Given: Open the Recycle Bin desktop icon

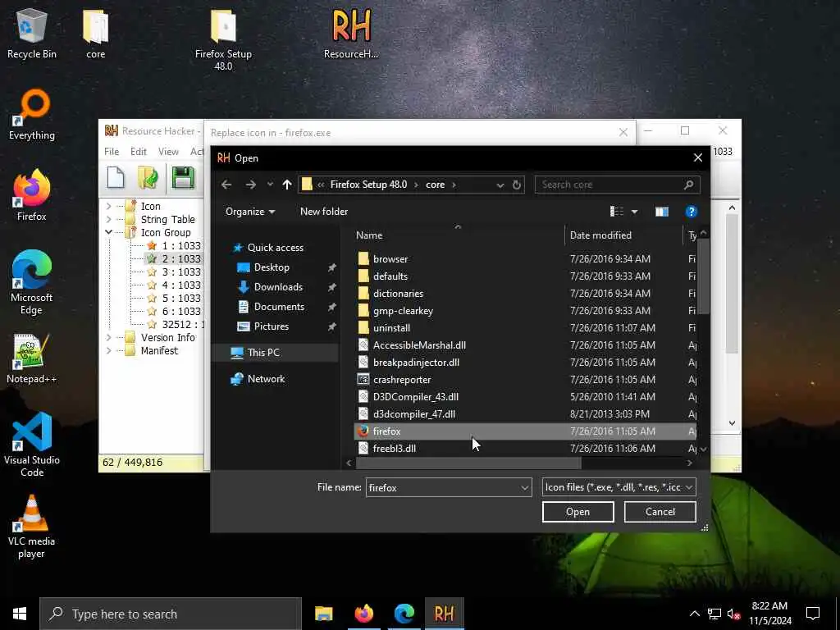Looking at the screenshot, I should point(32,34).
